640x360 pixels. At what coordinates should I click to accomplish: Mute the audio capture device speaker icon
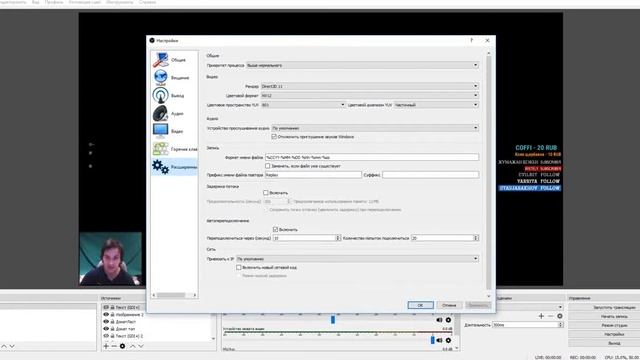coord(439,340)
